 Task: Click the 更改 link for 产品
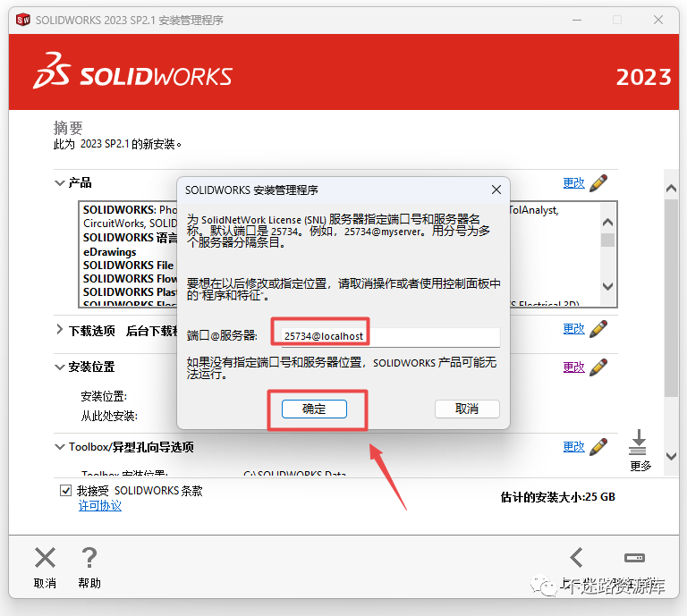tap(573, 183)
